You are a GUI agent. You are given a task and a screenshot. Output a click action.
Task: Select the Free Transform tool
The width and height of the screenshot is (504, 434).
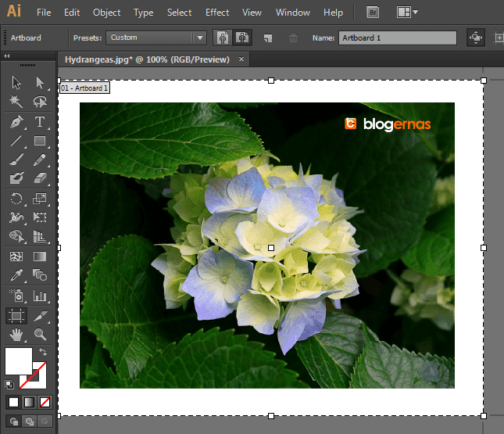pos(40,217)
